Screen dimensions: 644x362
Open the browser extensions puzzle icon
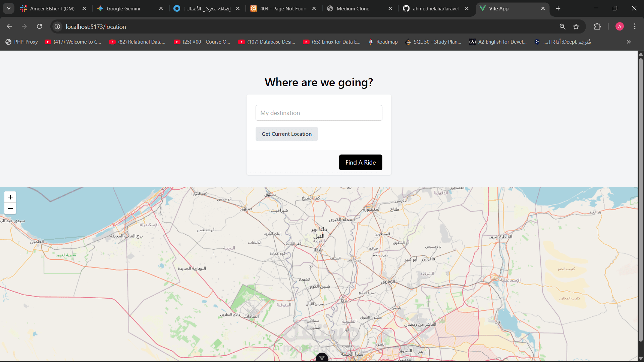point(597,26)
